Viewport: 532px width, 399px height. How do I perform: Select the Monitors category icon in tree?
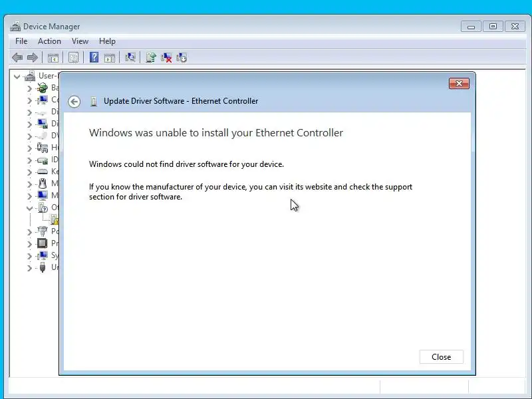pyautogui.click(x=43, y=196)
